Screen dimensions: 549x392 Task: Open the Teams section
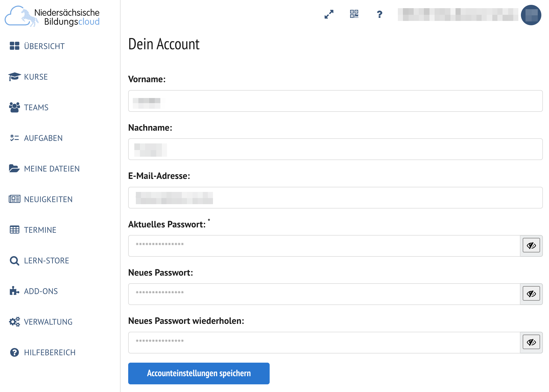[29, 107]
